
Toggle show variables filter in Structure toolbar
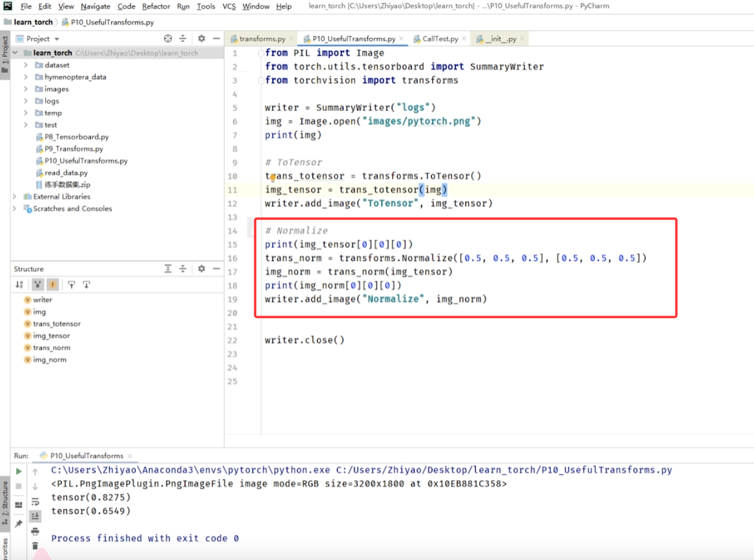[37, 285]
